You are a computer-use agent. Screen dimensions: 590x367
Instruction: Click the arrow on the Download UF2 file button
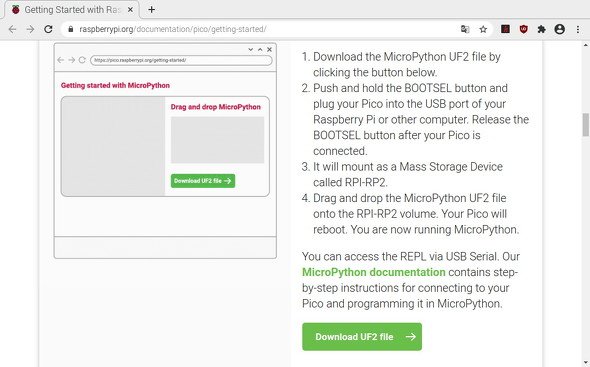point(411,337)
